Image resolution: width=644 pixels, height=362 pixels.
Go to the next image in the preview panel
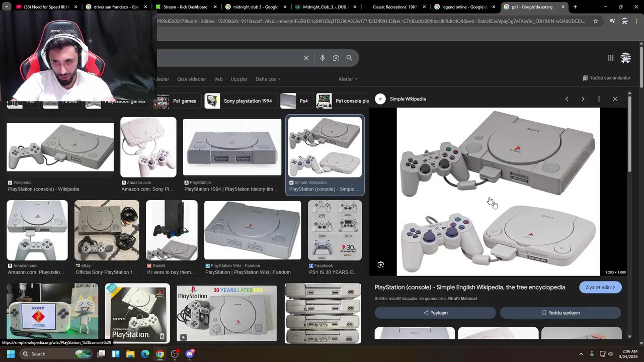tap(583, 99)
